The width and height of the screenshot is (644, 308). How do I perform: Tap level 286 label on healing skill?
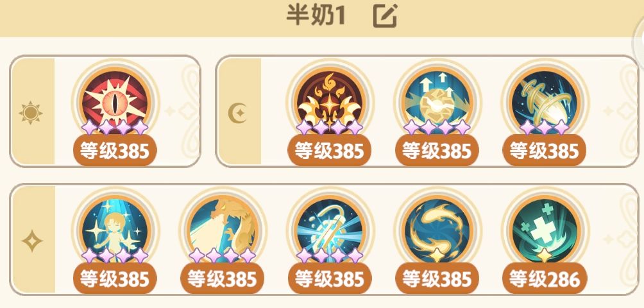(x=545, y=279)
